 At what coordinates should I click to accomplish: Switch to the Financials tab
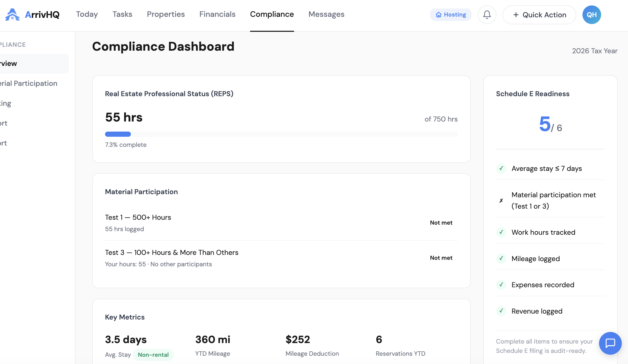(x=217, y=14)
